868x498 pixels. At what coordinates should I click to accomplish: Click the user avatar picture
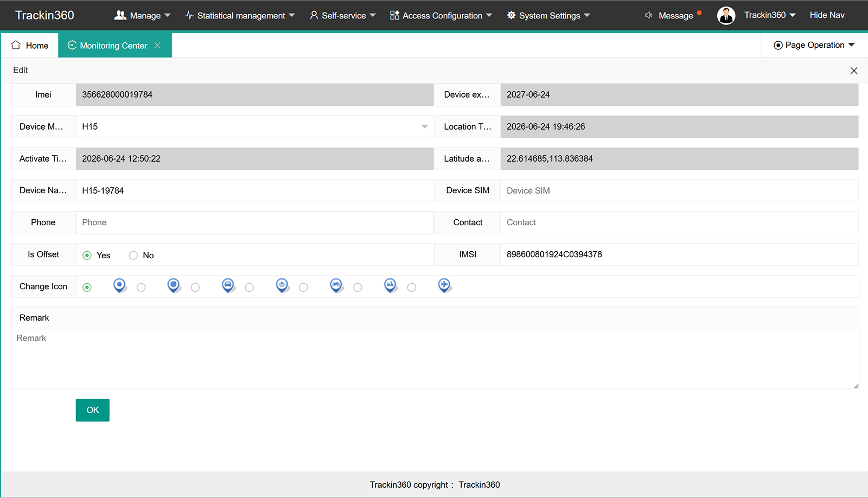point(726,16)
